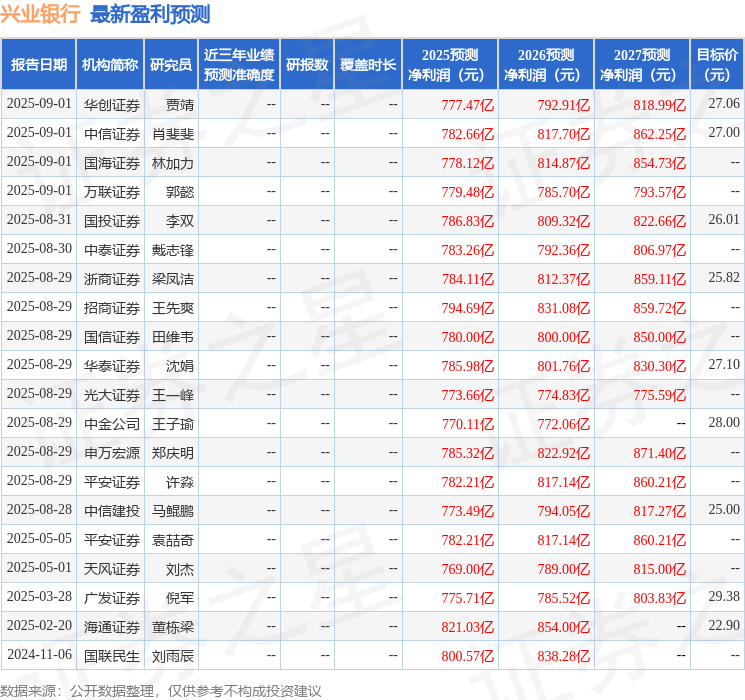Click the 2025预测净利润 column header
The image size is (745, 700).
coord(450,65)
